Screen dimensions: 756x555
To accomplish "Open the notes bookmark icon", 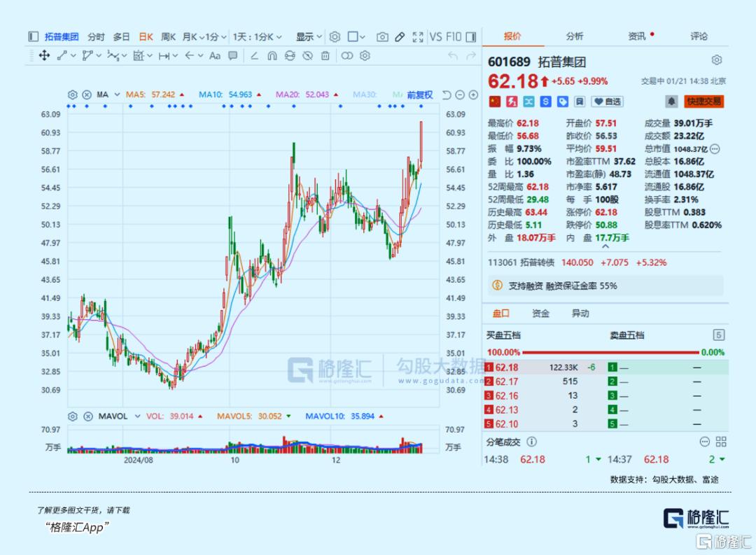I will click(x=580, y=101).
